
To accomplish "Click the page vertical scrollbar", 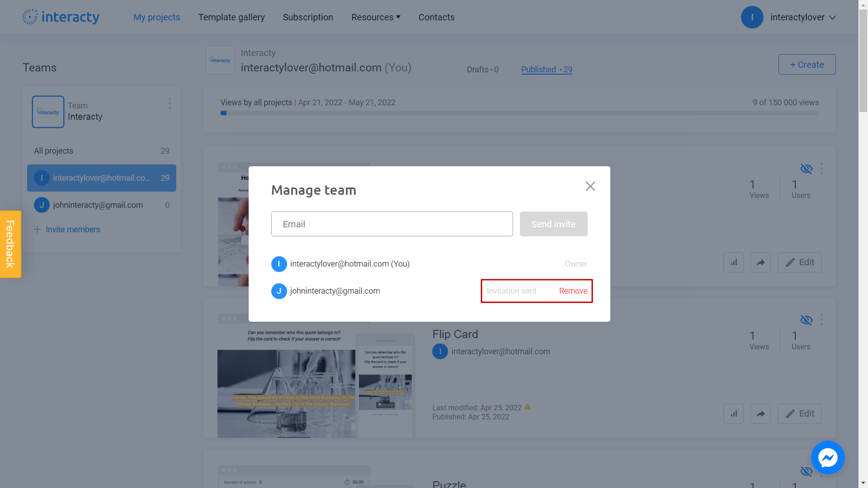I will (863, 61).
